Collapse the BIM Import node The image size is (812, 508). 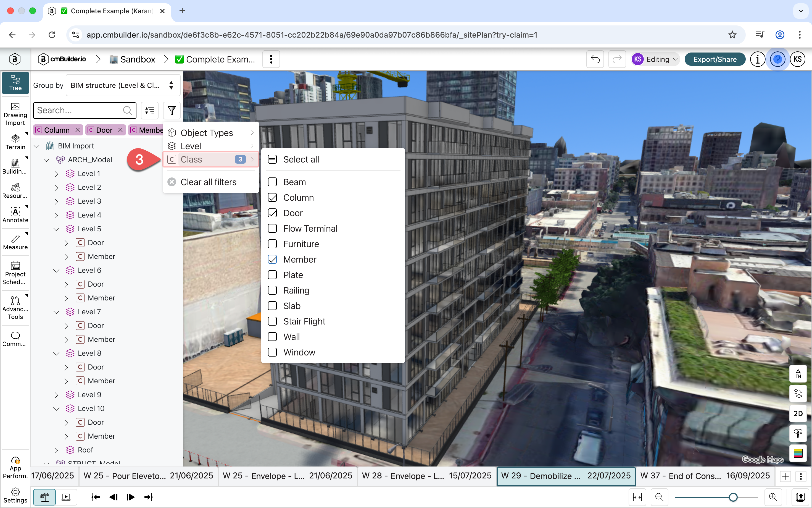[37, 146]
